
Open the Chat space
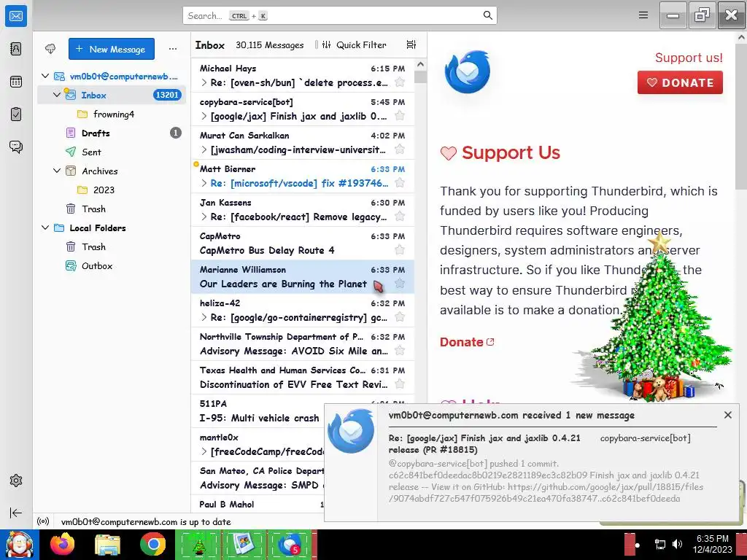click(x=16, y=147)
